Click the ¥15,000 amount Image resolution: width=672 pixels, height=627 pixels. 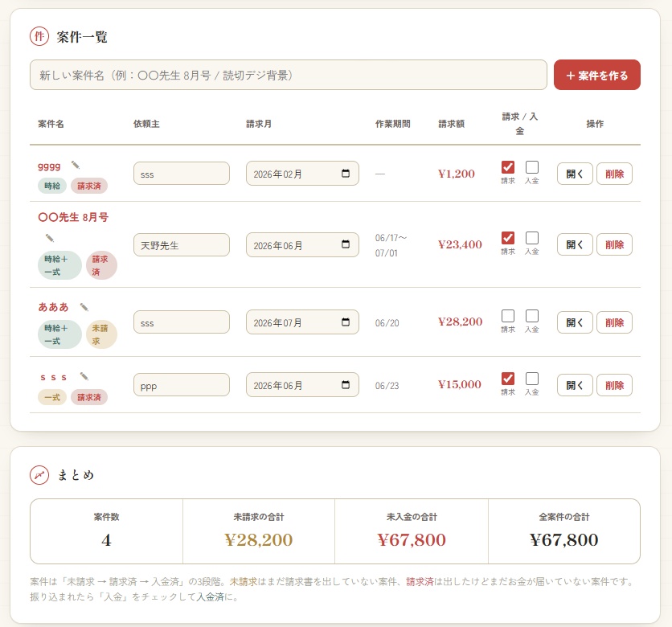pyautogui.click(x=460, y=384)
